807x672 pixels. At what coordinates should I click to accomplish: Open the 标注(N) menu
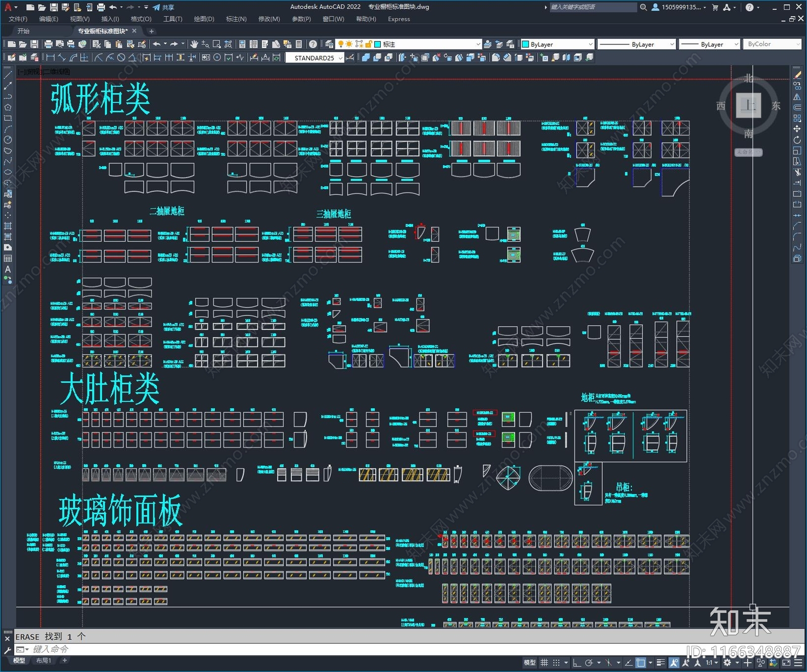point(236,19)
